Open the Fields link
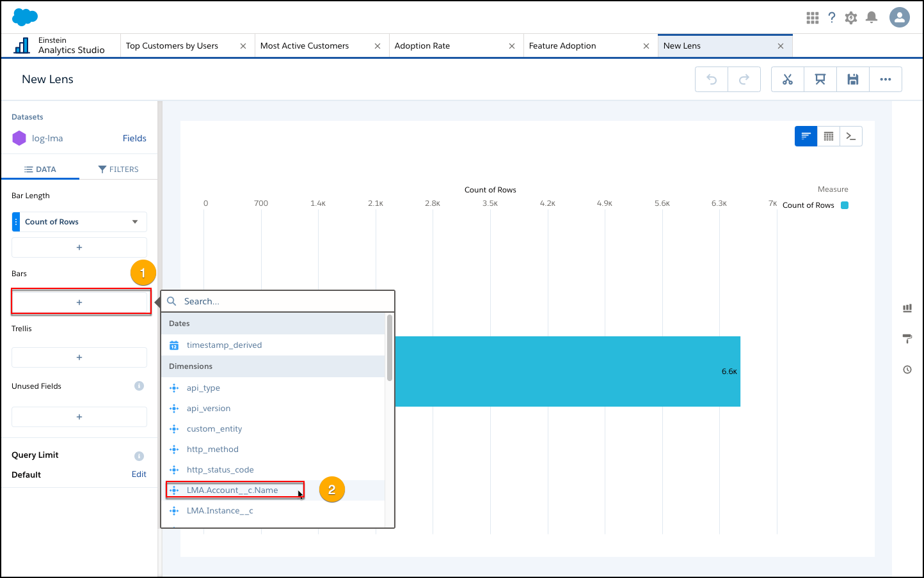This screenshot has width=924, height=578. click(x=134, y=138)
